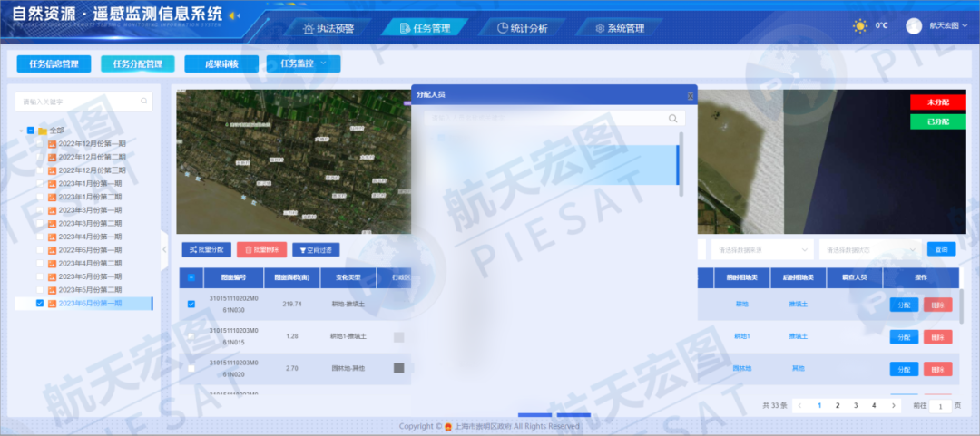The width and height of the screenshot is (980, 436).
Task: Uncheck the row 310151110202M061N030 checkbox
Action: [x=191, y=305]
